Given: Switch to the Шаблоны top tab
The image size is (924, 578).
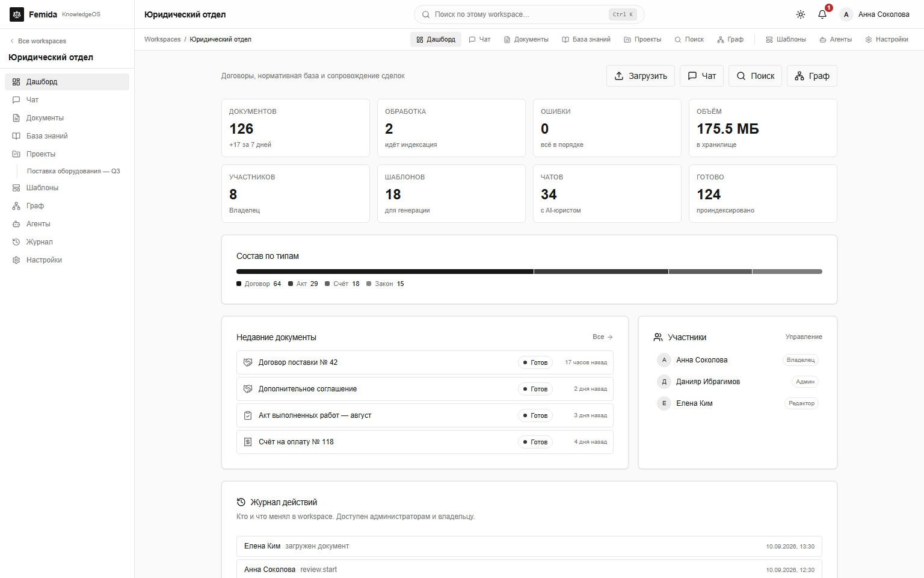Looking at the screenshot, I should coord(786,40).
